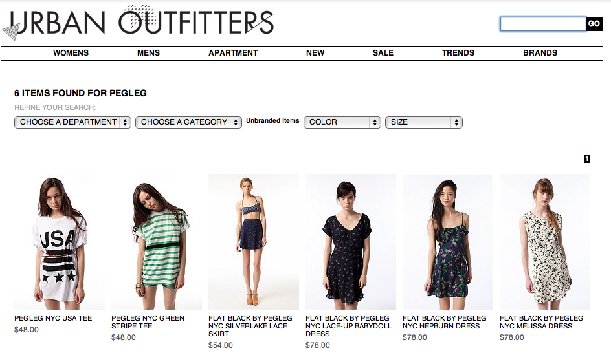Open the SALE menu item
Image resolution: width=611 pixels, height=364 pixels.
[x=383, y=53]
